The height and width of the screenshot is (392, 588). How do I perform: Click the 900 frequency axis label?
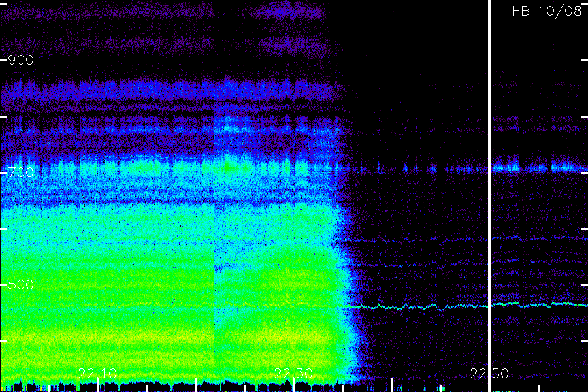tap(21, 60)
